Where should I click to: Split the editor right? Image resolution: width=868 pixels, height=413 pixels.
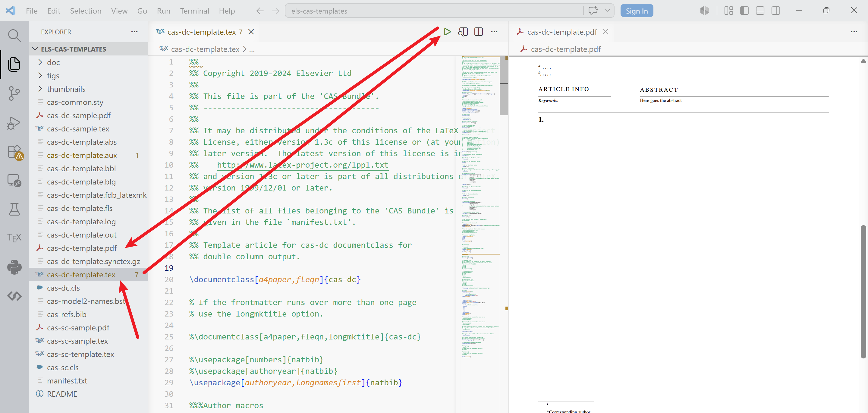479,32
